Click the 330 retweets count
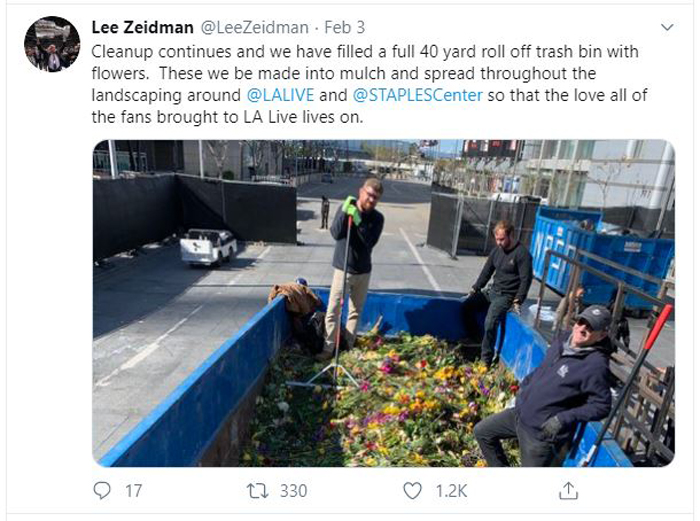700x521 pixels. pos(293,491)
